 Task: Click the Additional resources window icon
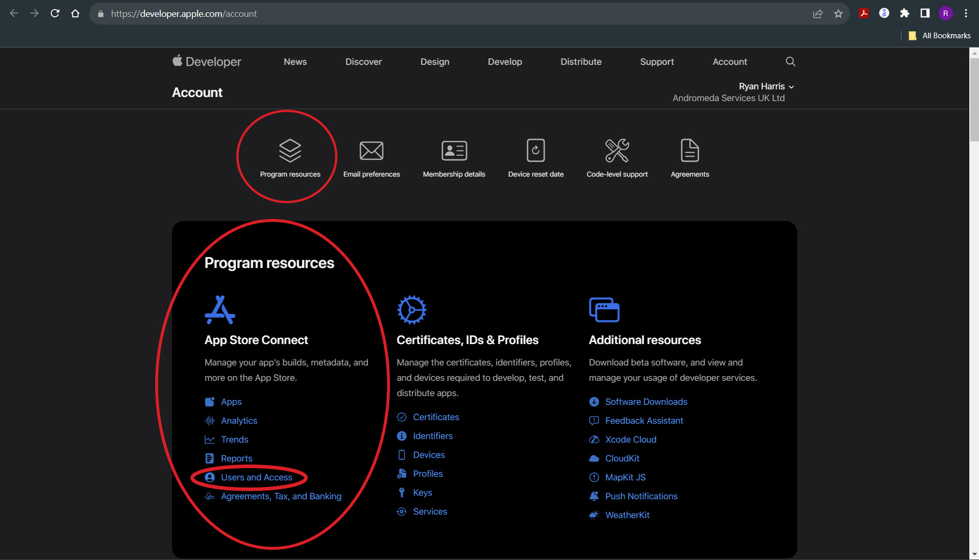point(604,310)
